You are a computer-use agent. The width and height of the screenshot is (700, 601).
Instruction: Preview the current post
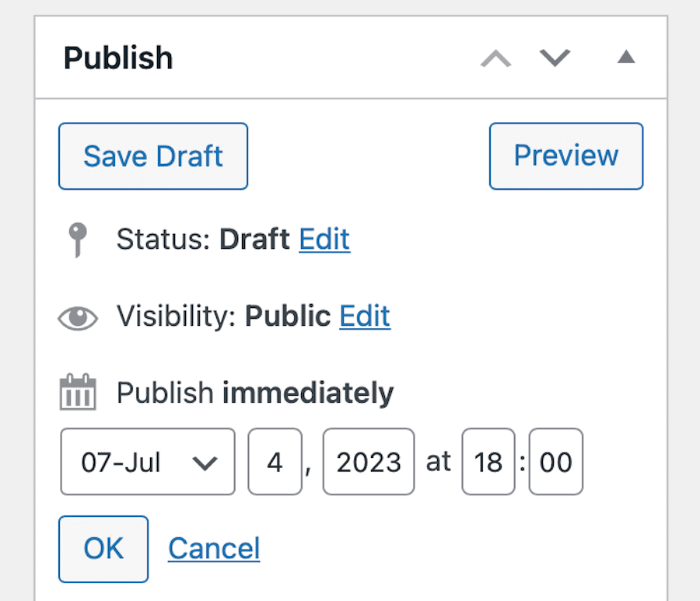coord(565,156)
